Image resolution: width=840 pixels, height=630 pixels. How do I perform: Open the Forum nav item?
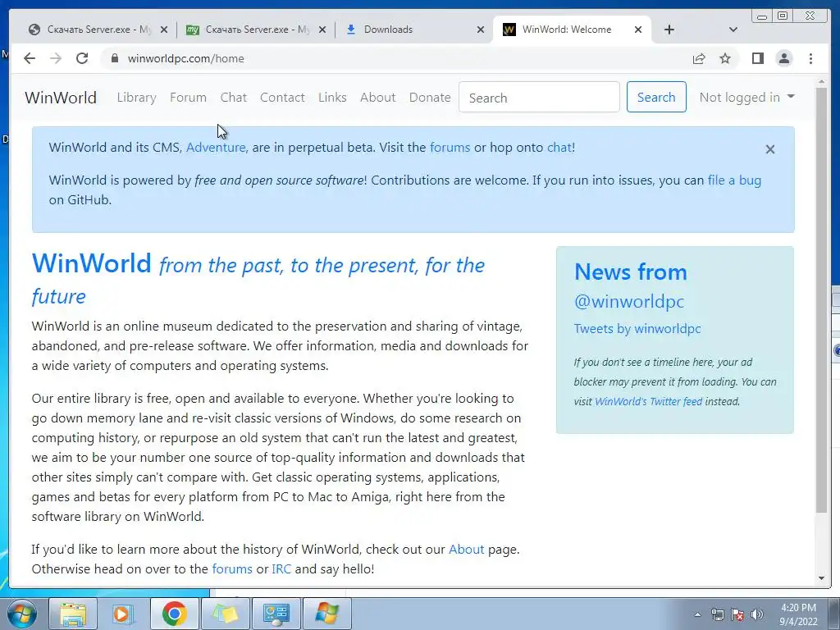pos(188,97)
